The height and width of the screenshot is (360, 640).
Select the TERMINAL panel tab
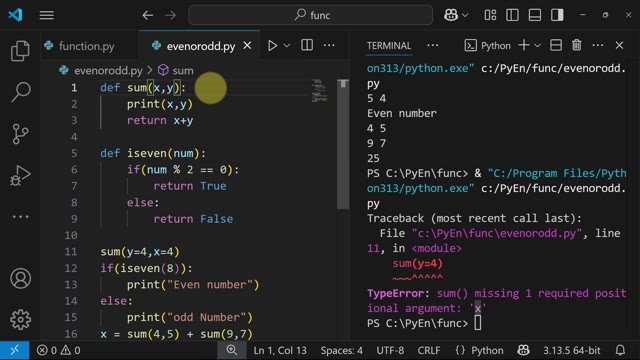[x=389, y=46]
